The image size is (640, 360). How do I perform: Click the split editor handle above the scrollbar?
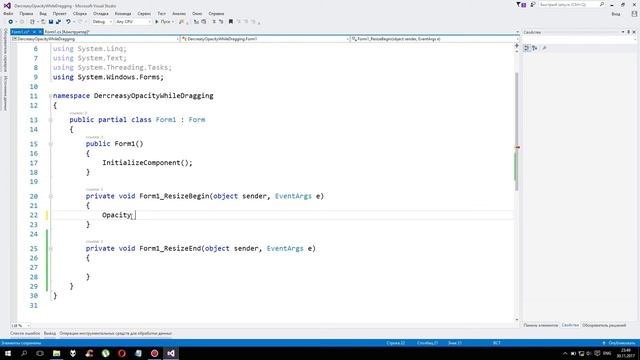(517, 46)
